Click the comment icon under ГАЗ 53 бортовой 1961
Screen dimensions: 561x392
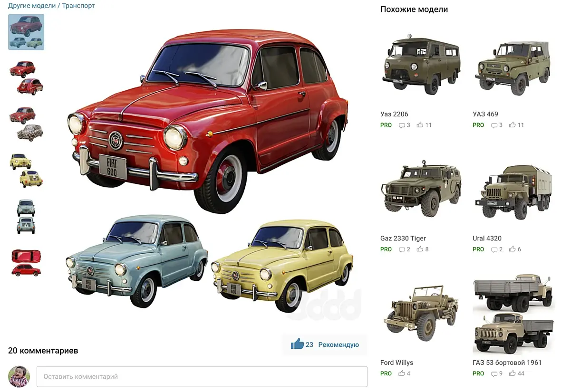click(494, 374)
